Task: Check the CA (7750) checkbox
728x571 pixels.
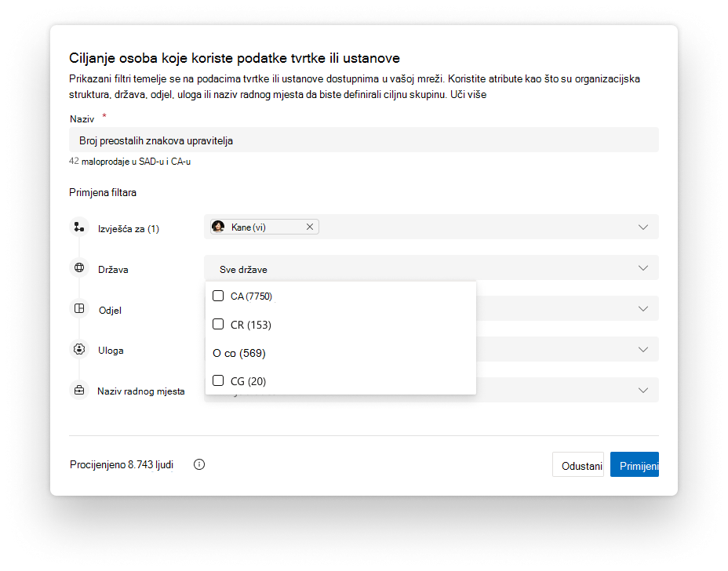Action: 218,296
